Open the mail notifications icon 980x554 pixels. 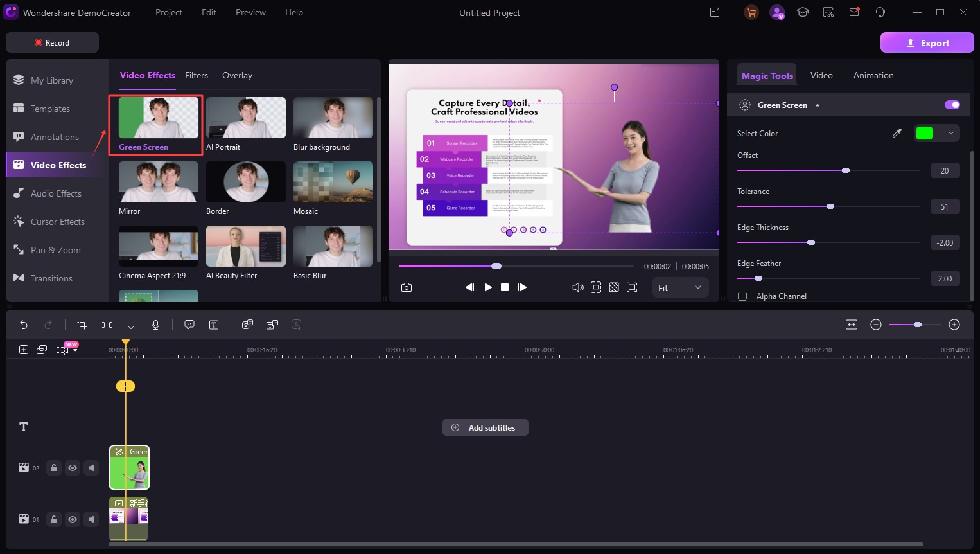(x=854, y=12)
